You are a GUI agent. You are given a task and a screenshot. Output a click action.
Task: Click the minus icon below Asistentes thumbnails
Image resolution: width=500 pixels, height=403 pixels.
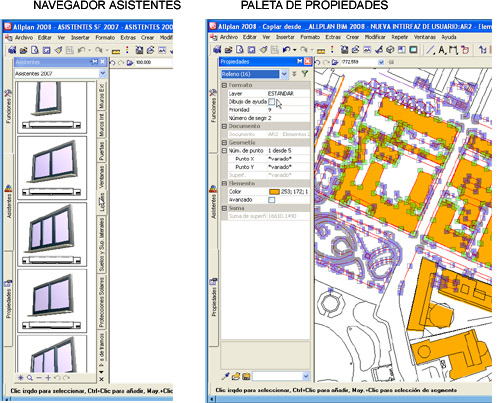point(39,378)
